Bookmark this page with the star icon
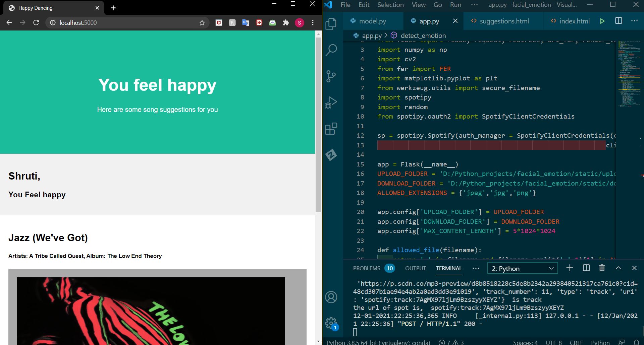Image resolution: width=644 pixels, height=345 pixels. [202, 22]
